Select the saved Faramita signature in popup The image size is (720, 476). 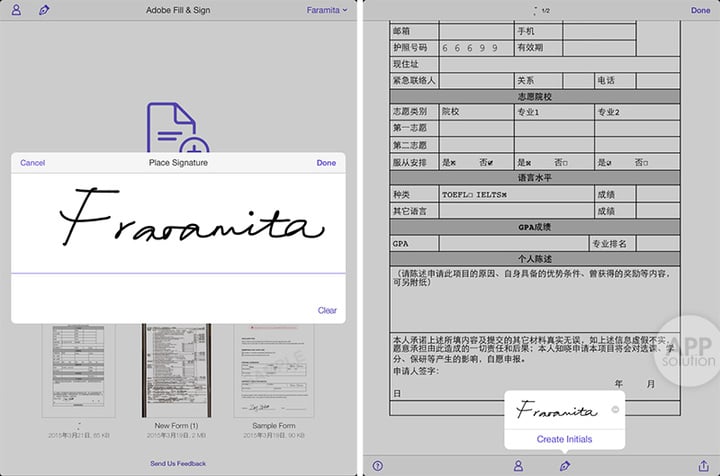(x=553, y=410)
